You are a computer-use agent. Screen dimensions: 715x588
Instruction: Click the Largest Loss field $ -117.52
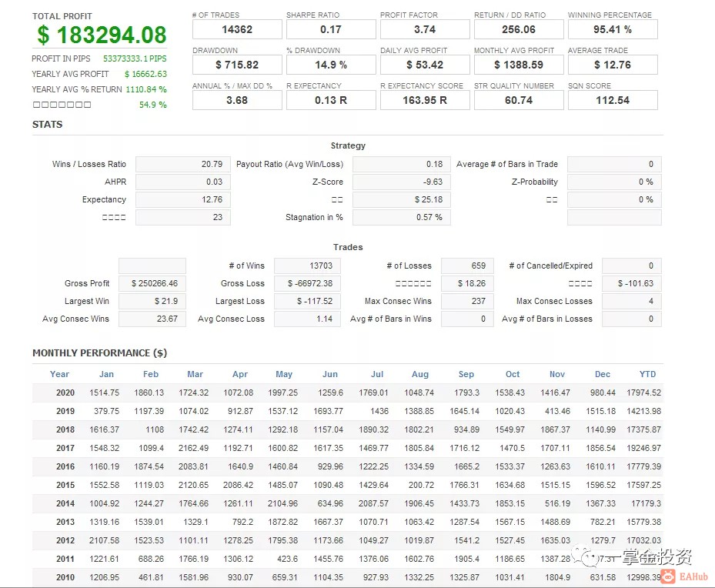307,301
